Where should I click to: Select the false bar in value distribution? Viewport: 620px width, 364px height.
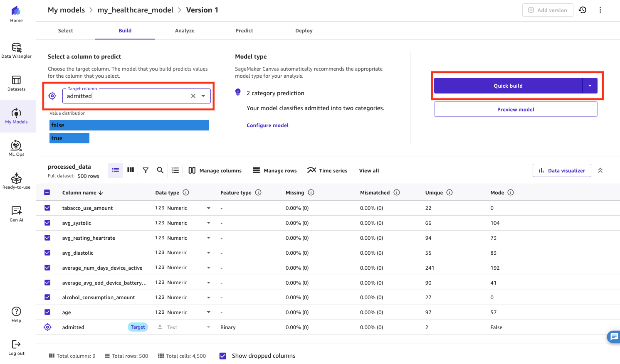click(x=129, y=125)
